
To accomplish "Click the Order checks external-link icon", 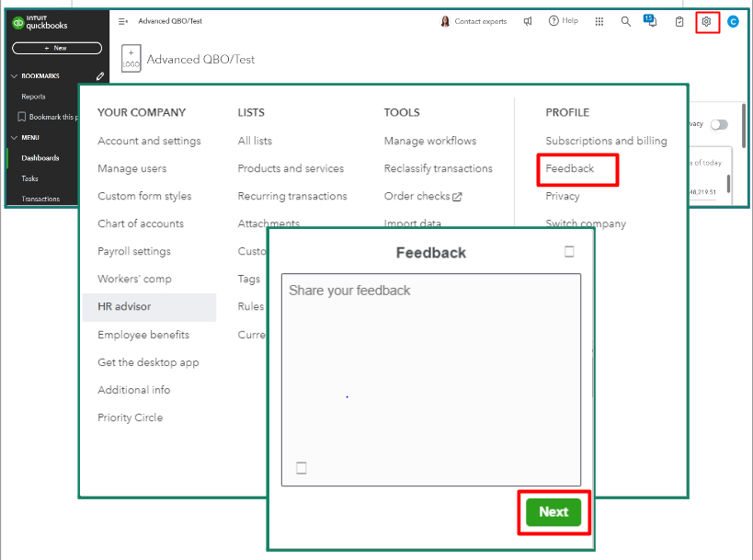I will coord(457,197).
